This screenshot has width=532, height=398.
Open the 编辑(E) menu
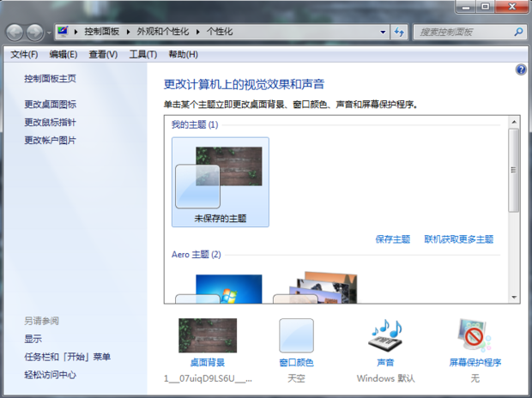pos(63,54)
